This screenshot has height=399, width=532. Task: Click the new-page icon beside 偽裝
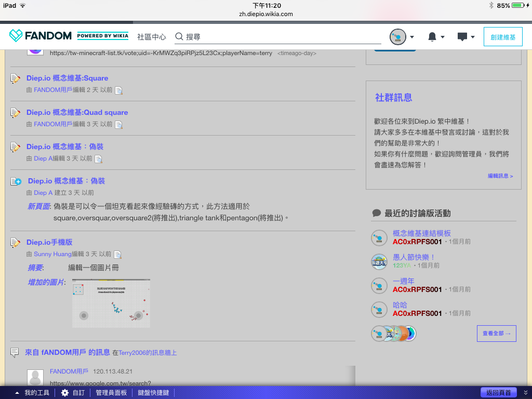[x=16, y=181]
